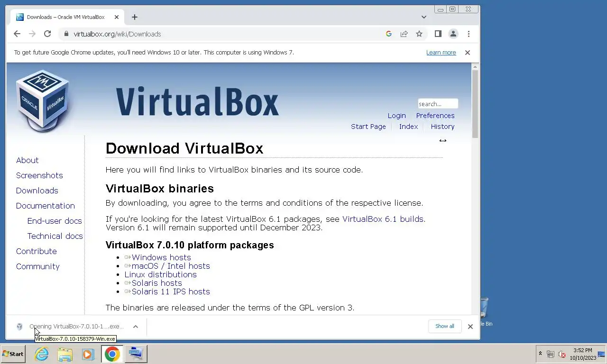Close the Downloads – Oracle VM VirtualBox tab
The width and height of the screenshot is (607, 364).
pos(117,17)
